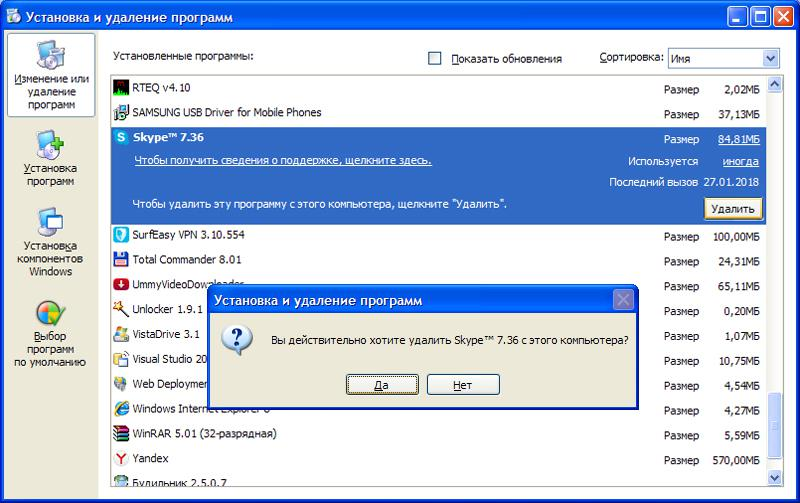Close the confirmation dialog with X
The height and width of the screenshot is (503, 800).
click(623, 300)
